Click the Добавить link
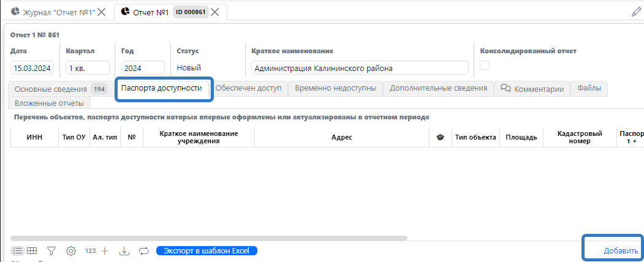Image resolution: width=644 pixels, height=262 pixels. tap(621, 250)
